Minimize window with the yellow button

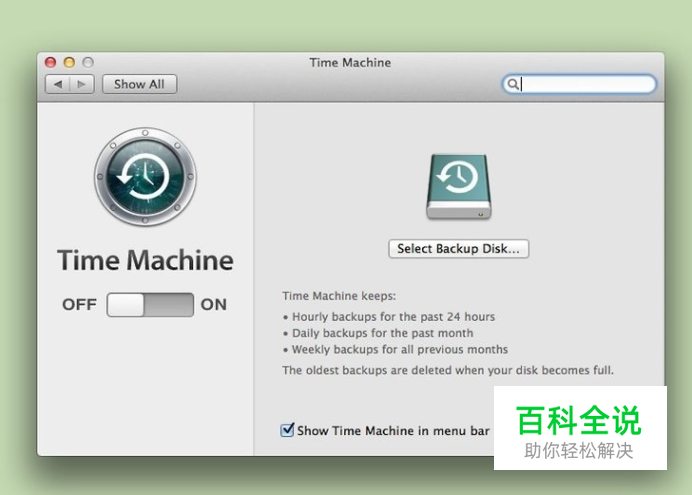69,62
